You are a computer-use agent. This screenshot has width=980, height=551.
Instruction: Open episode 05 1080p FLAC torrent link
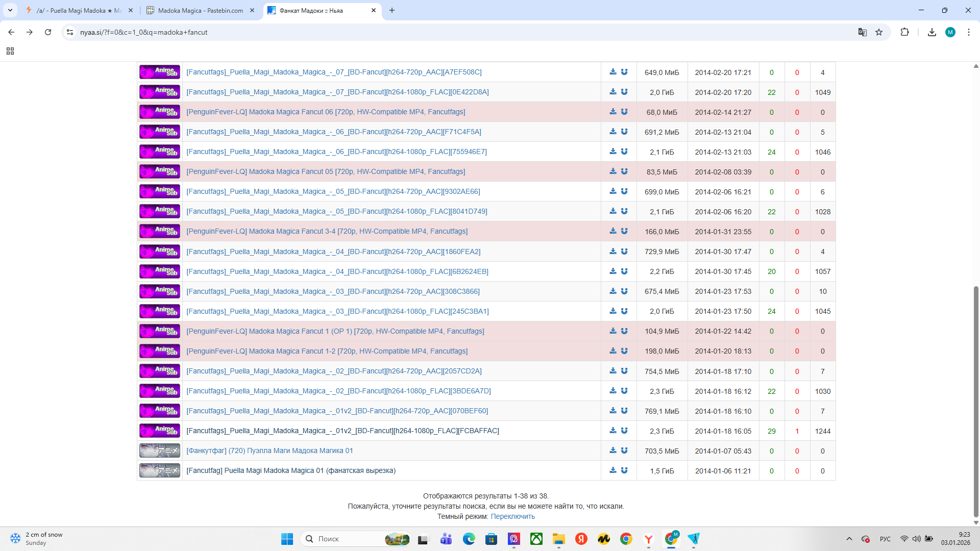pyautogui.click(x=336, y=211)
